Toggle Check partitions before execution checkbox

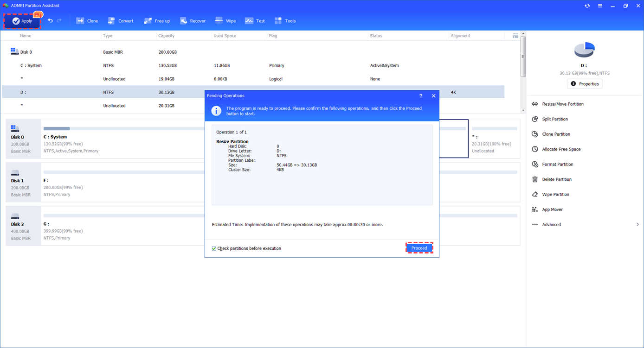click(214, 249)
